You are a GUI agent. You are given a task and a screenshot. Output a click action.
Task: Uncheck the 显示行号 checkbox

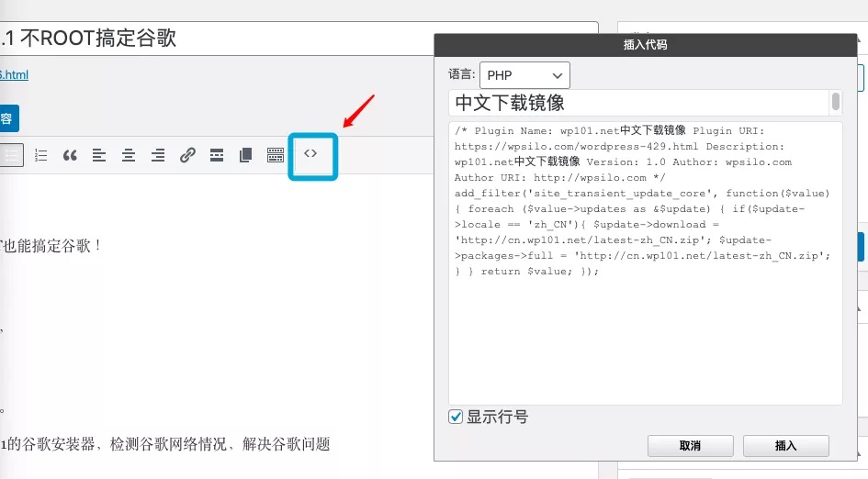pos(456,417)
